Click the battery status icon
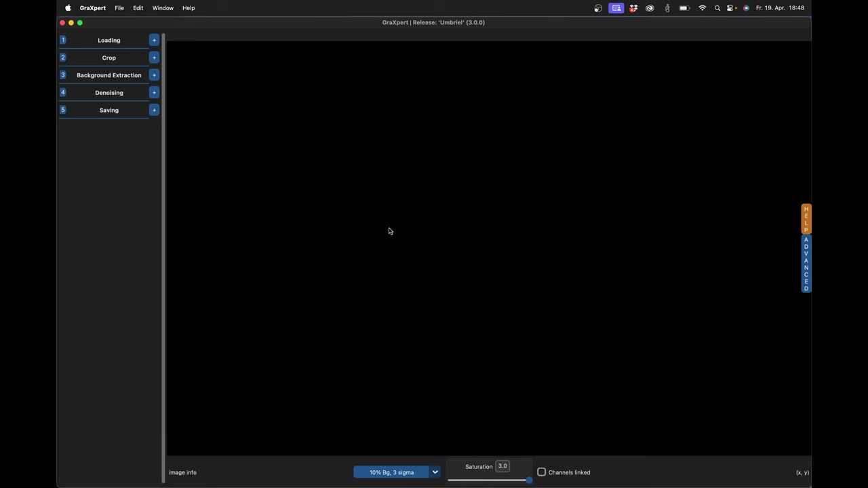 coord(684,8)
